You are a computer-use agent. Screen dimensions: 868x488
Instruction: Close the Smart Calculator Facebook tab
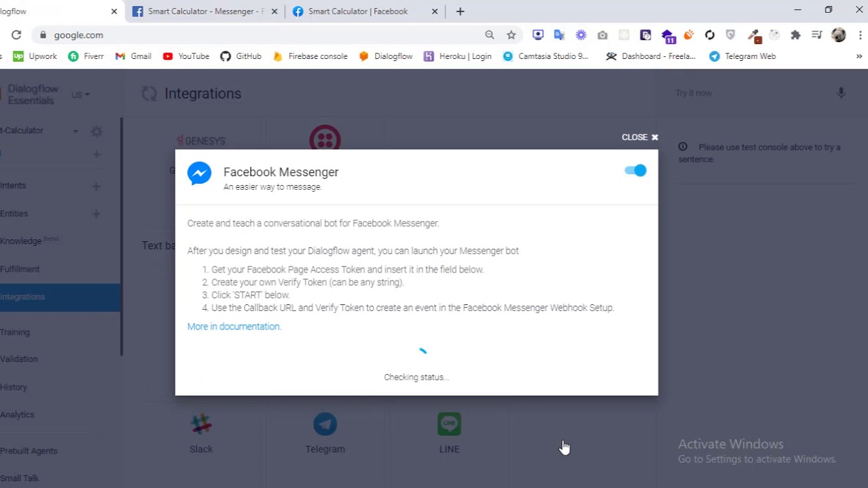point(435,12)
